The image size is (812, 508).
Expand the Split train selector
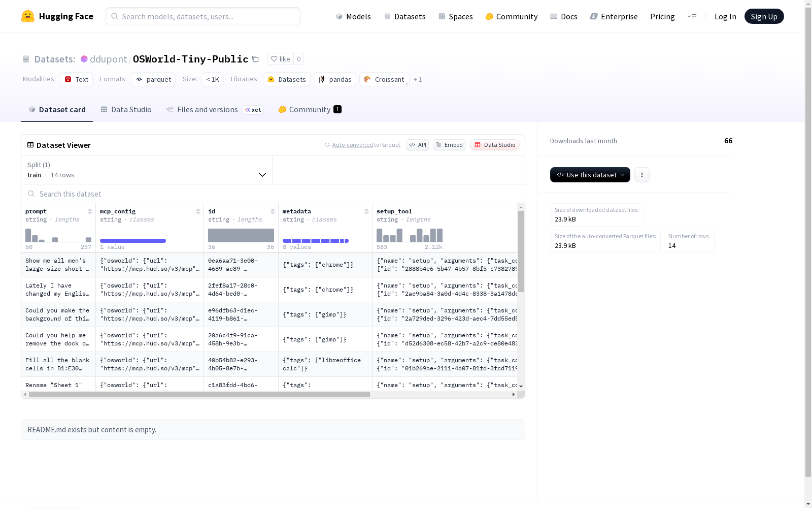pos(147,170)
